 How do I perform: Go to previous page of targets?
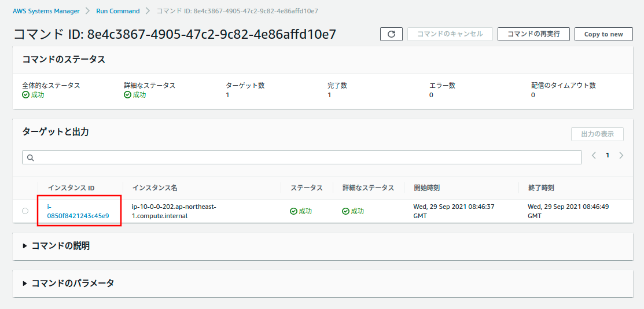tap(594, 155)
